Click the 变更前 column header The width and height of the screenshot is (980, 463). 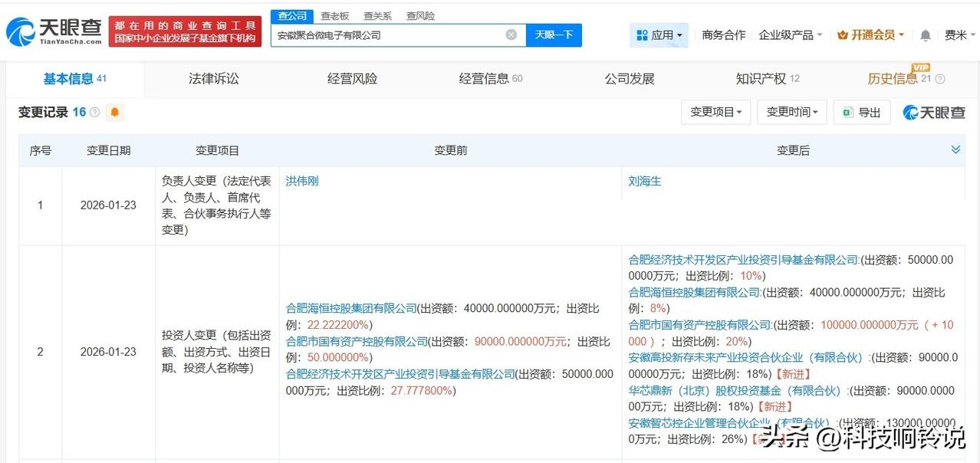tap(450, 151)
